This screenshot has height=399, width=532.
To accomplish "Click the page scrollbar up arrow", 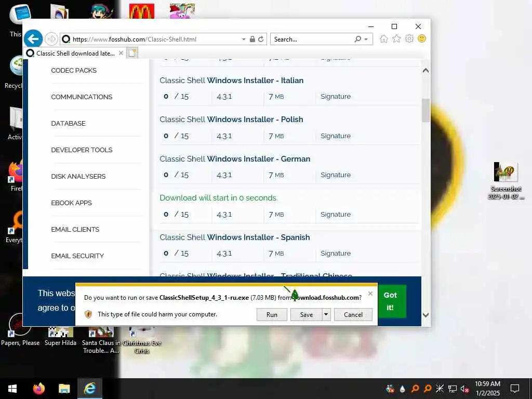I will coord(425,71).
